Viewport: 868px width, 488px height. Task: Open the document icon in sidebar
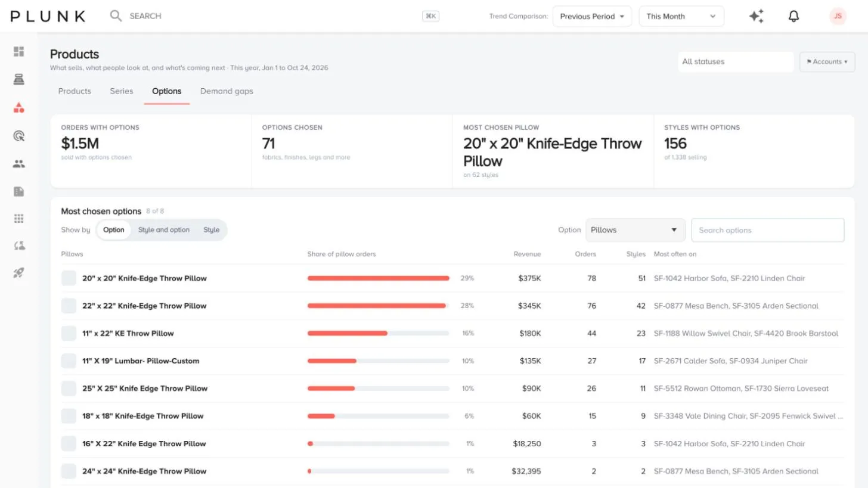[x=19, y=191]
